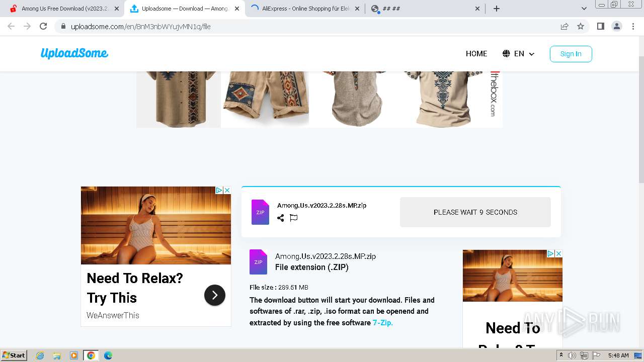Open the Chrome three-dot menu
644x362 pixels.
[x=633, y=26]
